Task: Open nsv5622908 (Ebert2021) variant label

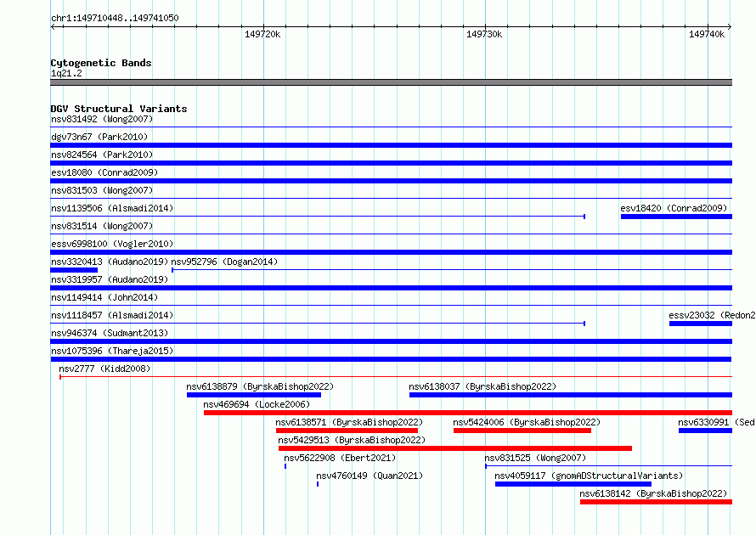Action: point(340,458)
